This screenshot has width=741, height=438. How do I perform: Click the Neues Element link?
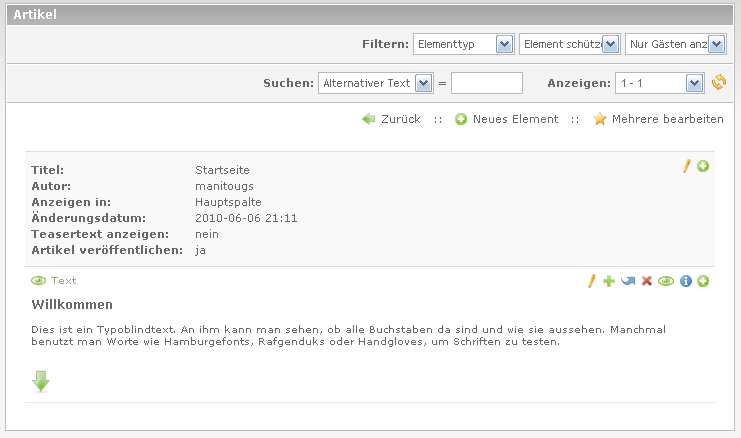point(506,119)
